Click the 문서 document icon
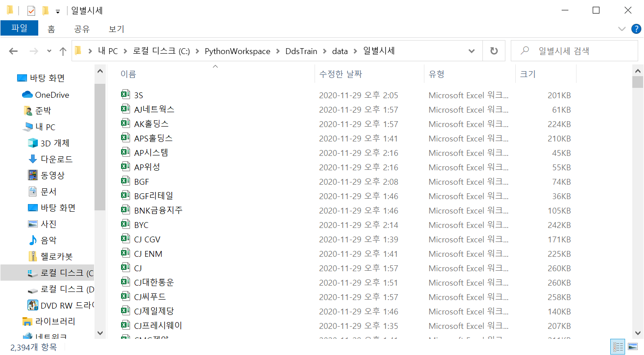The height and width of the screenshot is (355, 644). pyautogui.click(x=33, y=191)
